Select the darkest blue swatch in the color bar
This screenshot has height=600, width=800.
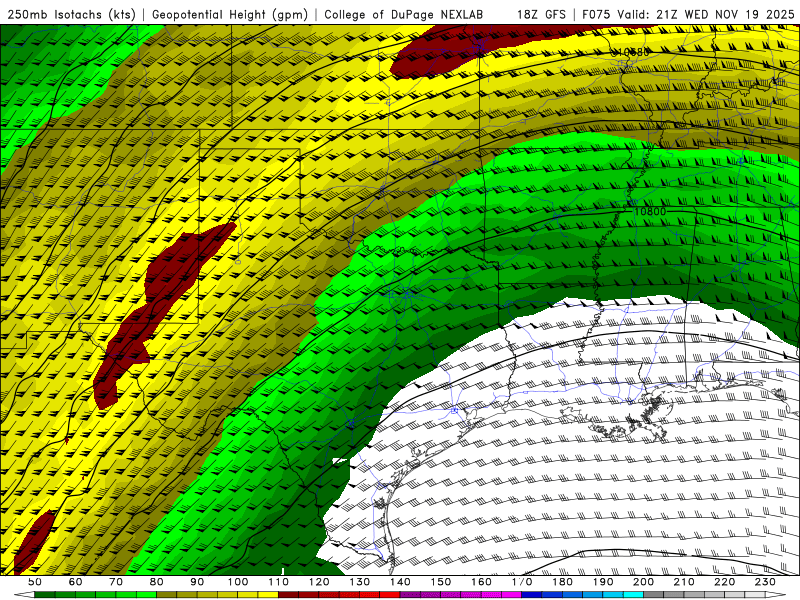(x=532, y=595)
